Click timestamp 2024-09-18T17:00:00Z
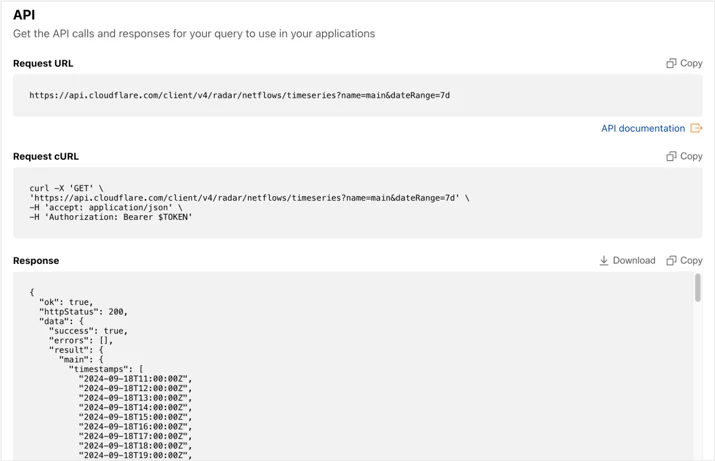Screen dimensions: 715x461 (135, 436)
